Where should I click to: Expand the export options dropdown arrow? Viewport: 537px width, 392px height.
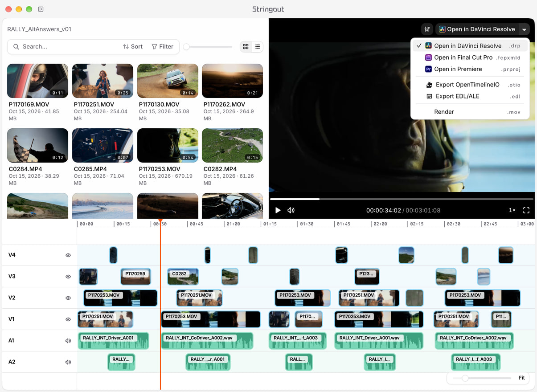point(525,29)
